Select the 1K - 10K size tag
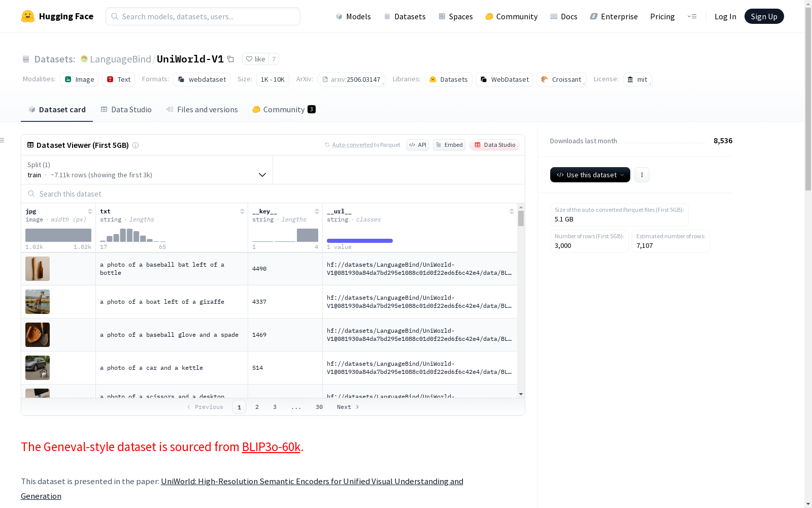Viewport: 812px width, 508px height. (x=273, y=79)
